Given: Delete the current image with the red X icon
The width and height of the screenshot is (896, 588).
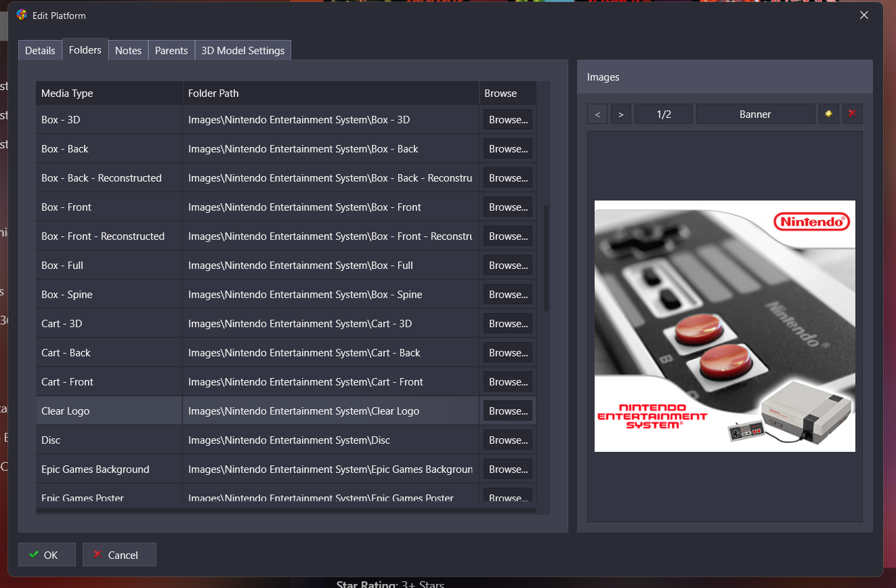Looking at the screenshot, I should (x=852, y=114).
